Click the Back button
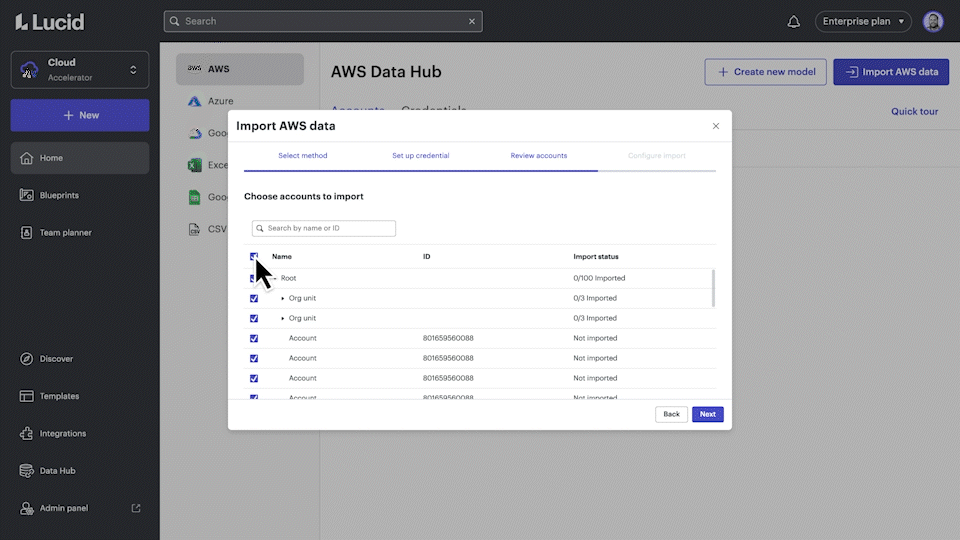The height and width of the screenshot is (540, 960). point(671,414)
